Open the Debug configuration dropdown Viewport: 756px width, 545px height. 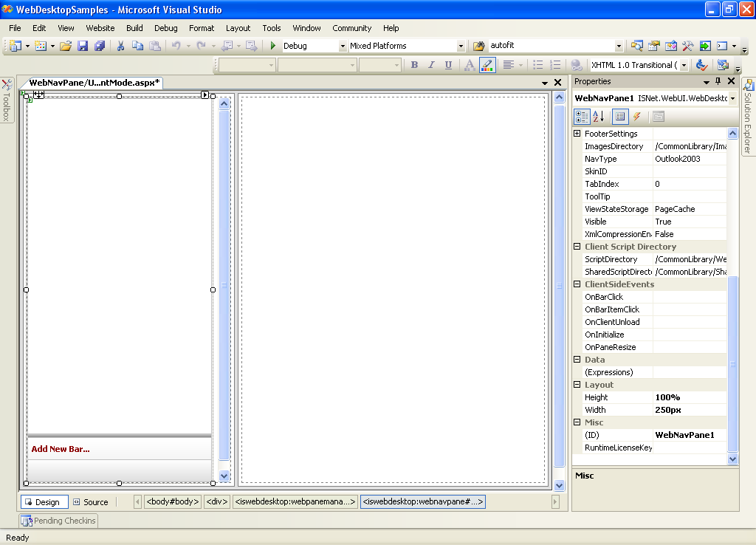pos(343,46)
